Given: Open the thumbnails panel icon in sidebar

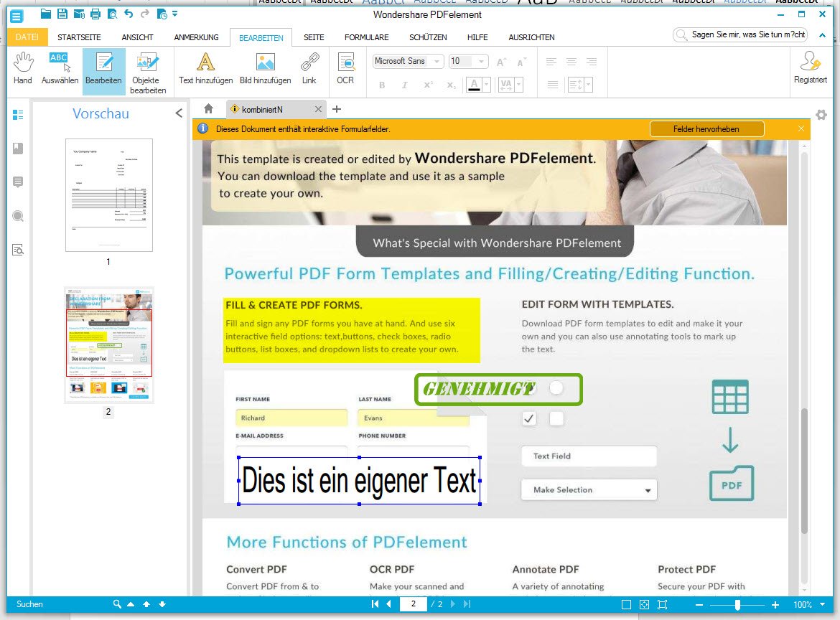Looking at the screenshot, I should click(18, 115).
